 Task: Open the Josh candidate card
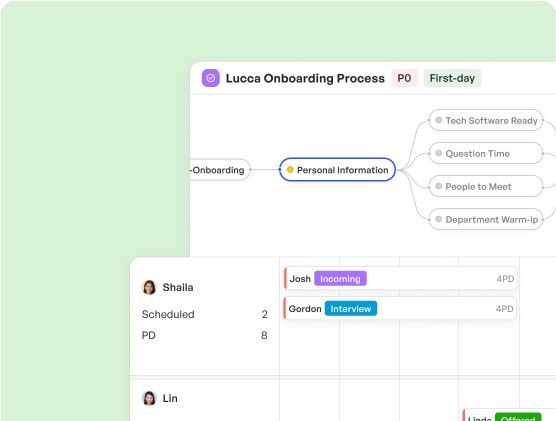[400, 279]
